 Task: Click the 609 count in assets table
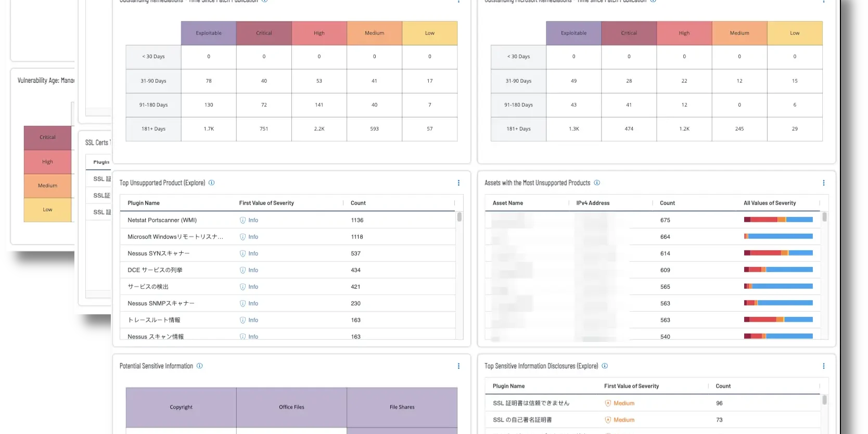point(665,270)
